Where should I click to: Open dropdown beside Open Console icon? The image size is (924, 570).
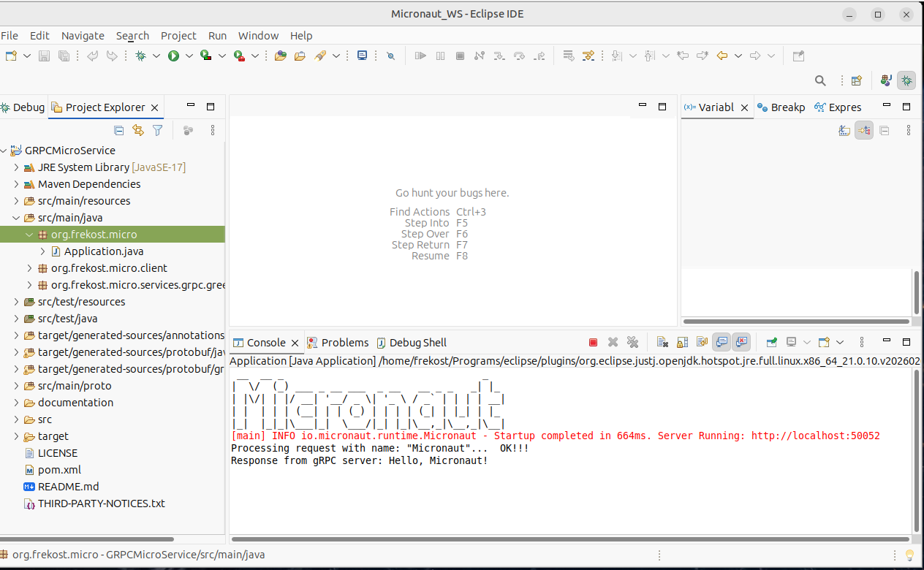click(x=840, y=342)
